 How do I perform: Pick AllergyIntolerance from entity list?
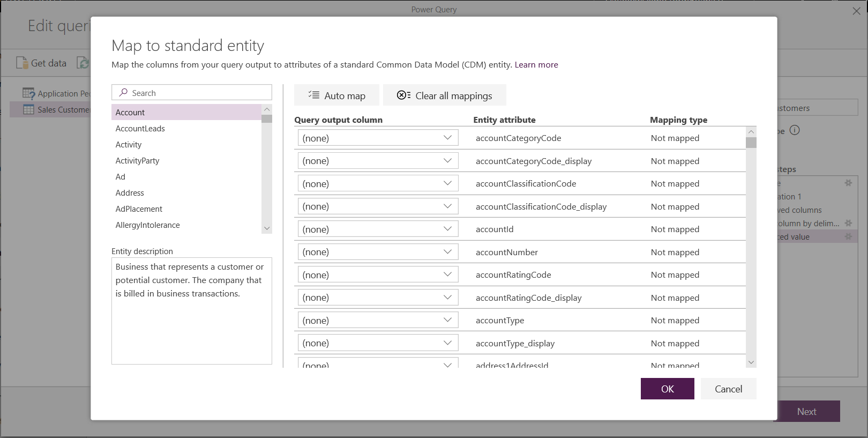tap(148, 225)
